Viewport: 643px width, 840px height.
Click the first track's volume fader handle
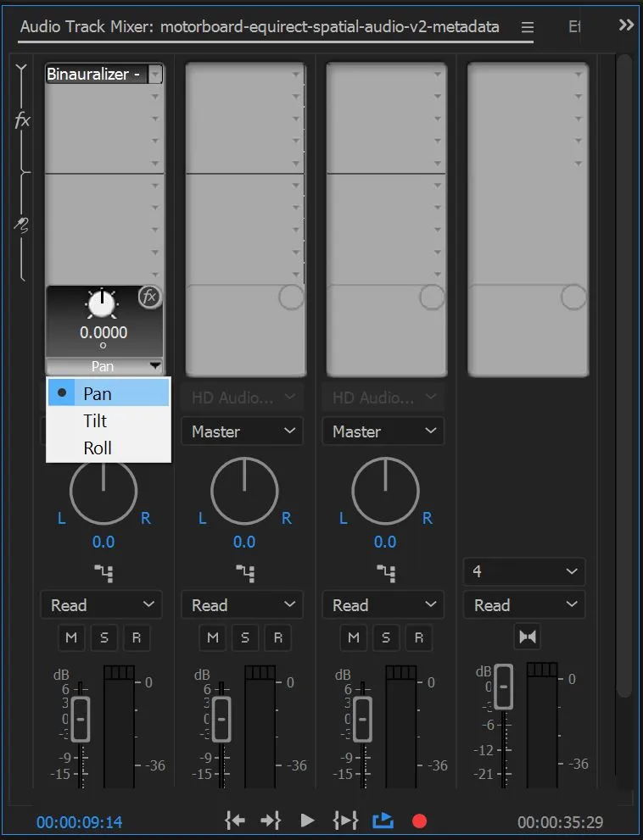81,719
